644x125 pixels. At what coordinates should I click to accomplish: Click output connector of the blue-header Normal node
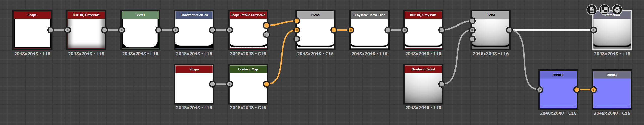577,90
